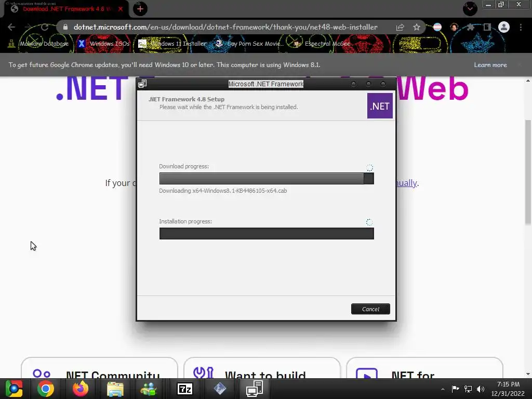Open the tab search dropdown
The width and height of the screenshot is (532, 399).
470,9
